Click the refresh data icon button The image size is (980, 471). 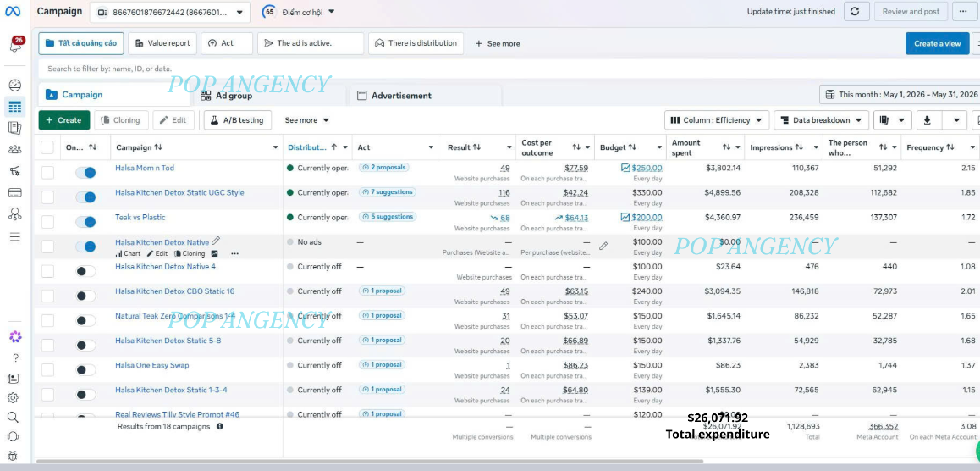click(856, 11)
